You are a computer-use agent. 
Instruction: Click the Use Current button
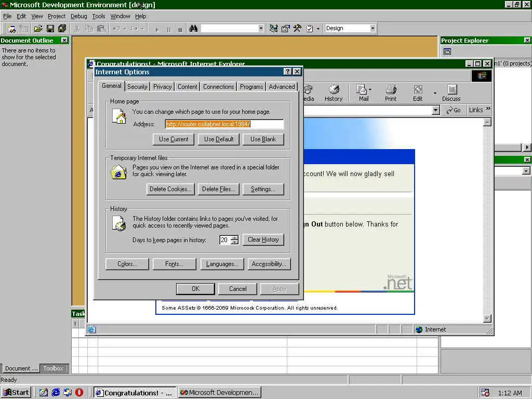[174, 139]
